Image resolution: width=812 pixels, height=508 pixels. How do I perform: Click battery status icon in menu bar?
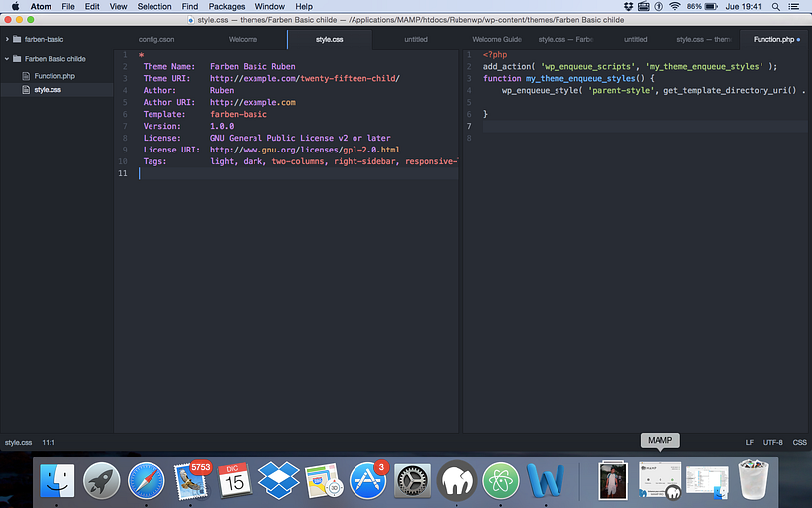[711, 6]
